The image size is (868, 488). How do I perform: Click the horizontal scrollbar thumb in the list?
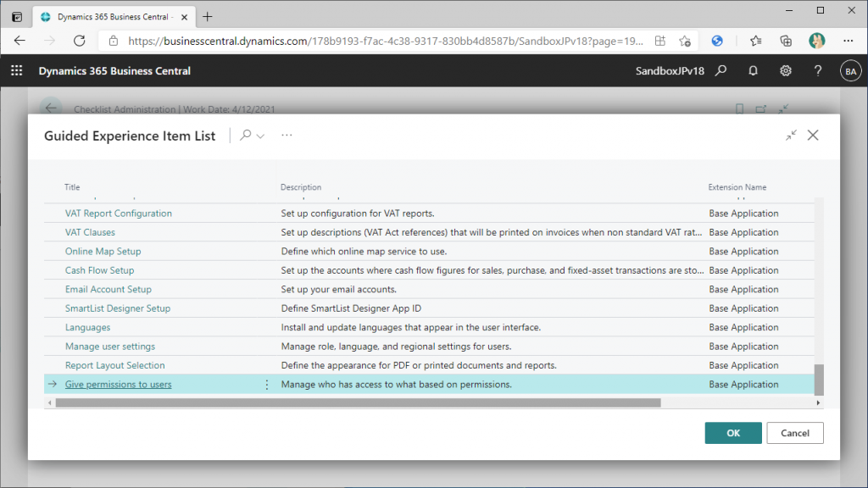click(x=359, y=402)
